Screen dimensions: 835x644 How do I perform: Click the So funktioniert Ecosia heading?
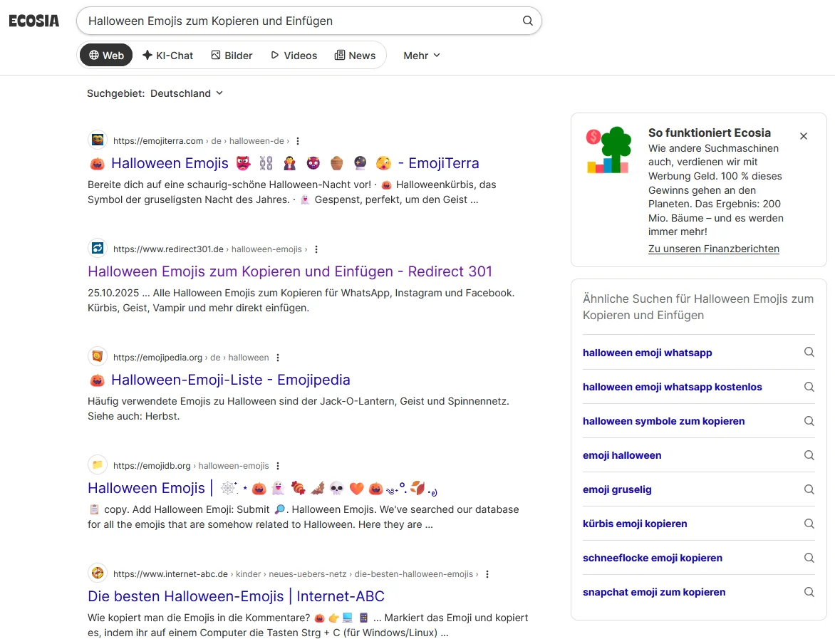pyautogui.click(x=710, y=133)
